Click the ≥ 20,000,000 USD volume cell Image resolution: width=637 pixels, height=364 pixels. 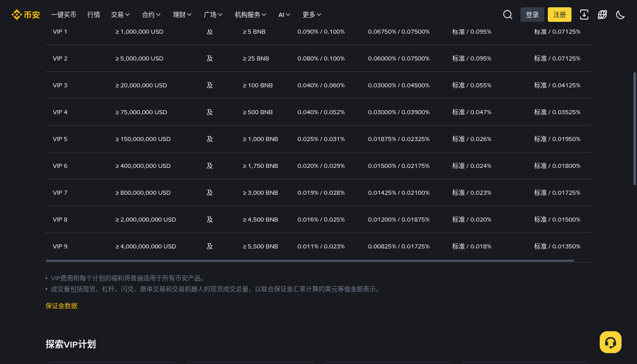tap(142, 85)
